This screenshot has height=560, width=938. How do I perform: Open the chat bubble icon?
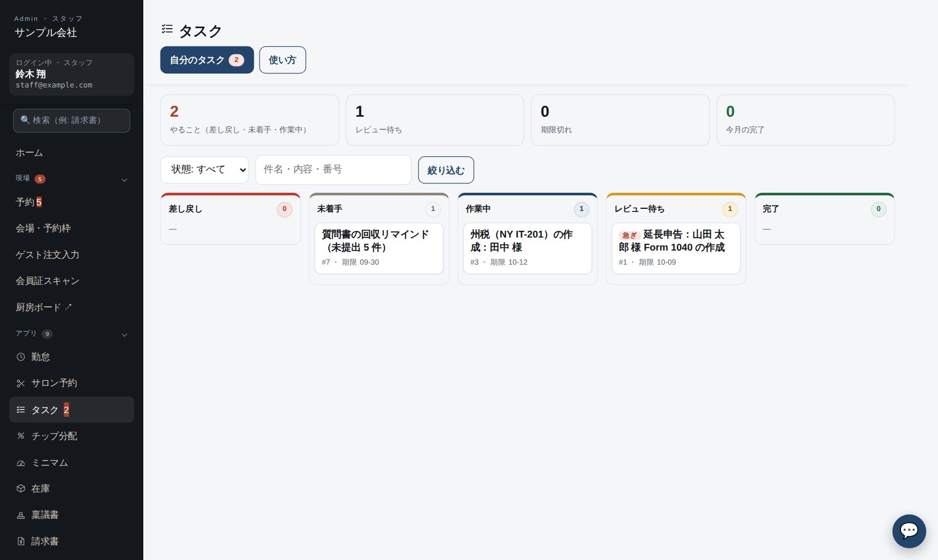909,531
